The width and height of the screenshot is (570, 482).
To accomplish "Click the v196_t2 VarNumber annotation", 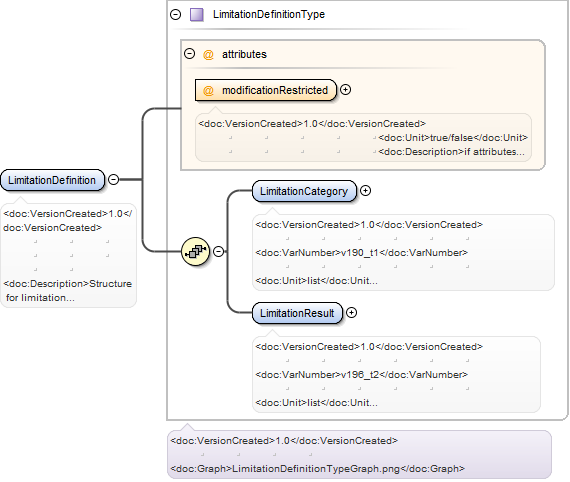I will (x=362, y=375).
